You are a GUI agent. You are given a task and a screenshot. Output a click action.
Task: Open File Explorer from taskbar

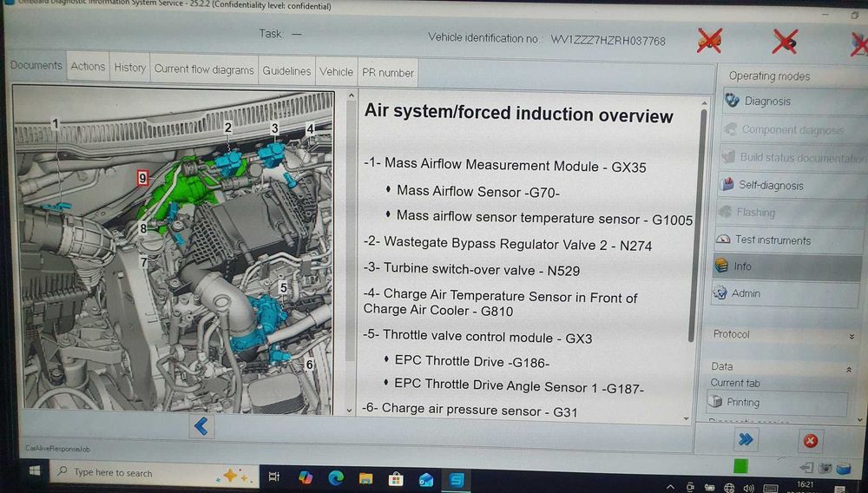tap(365, 478)
